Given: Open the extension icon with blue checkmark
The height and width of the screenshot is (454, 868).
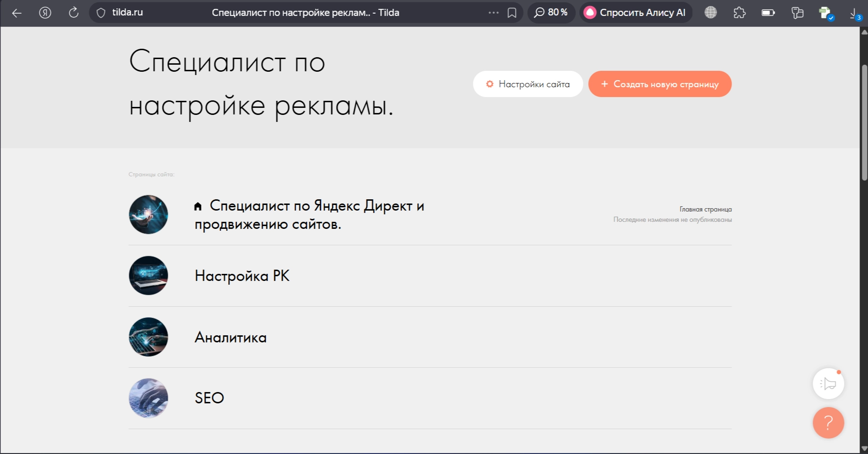Looking at the screenshot, I should 826,13.
